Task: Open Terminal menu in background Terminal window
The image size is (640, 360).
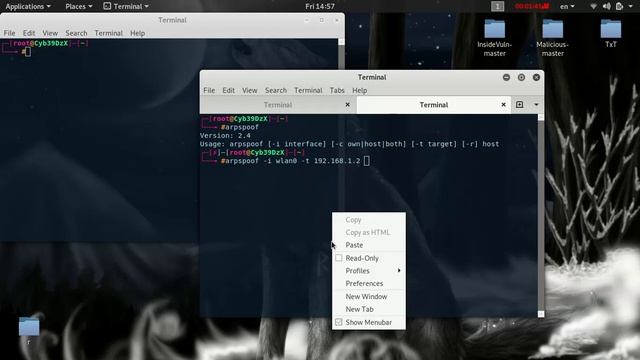Action: pyautogui.click(x=108, y=33)
